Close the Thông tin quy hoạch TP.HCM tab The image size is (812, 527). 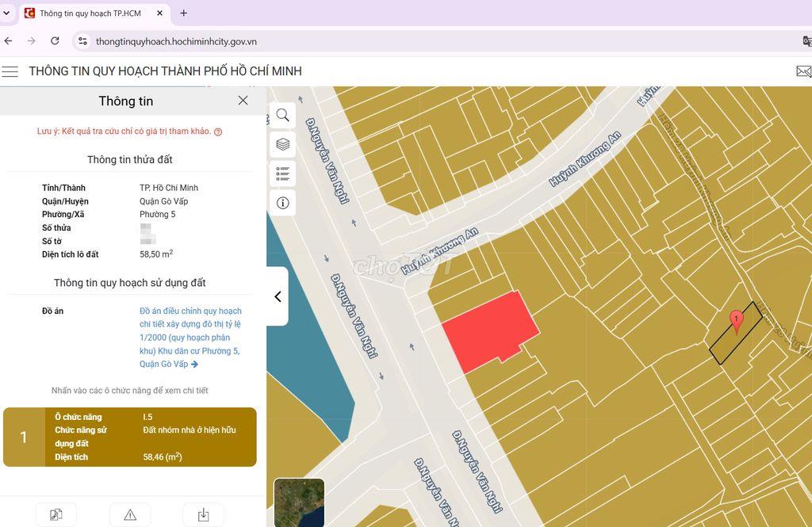click(160, 13)
